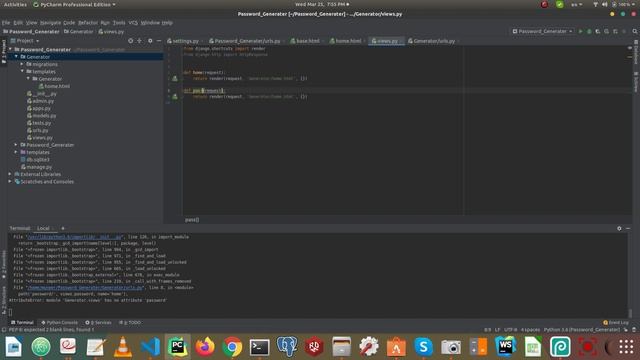640x360 pixels.
Task: Expand the root templates folder
Action: tap(16, 152)
